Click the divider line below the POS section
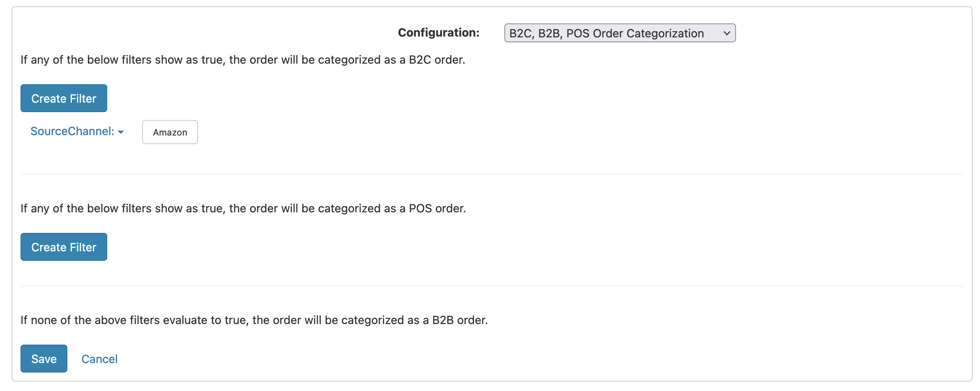Viewport: 980px width, 391px height. [492, 286]
